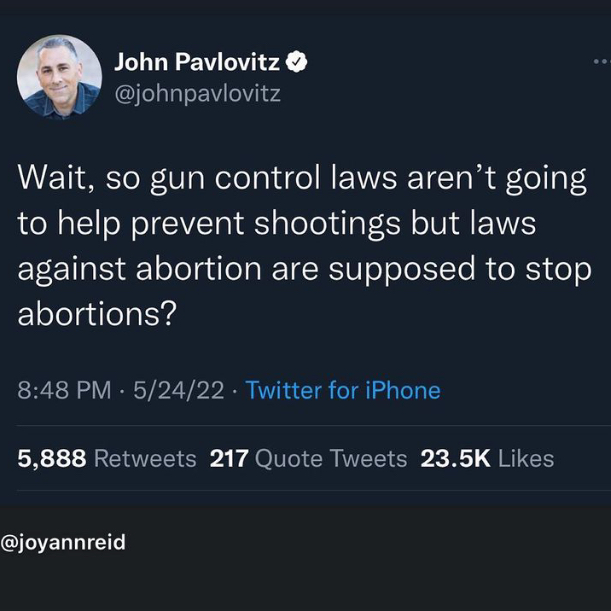Screen dimensions: 611x611
Task: Show the 23.5K Likes list
Action: tap(487, 458)
